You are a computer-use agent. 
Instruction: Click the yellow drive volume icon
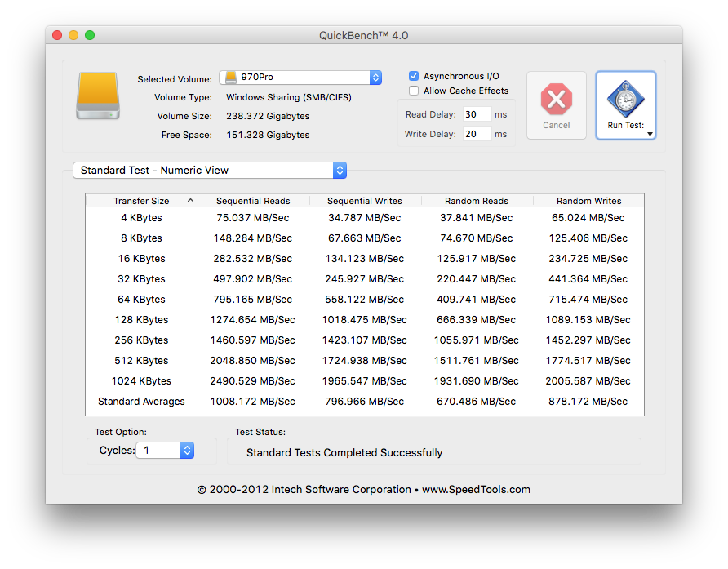pyautogui.click(x=98, y=96)
